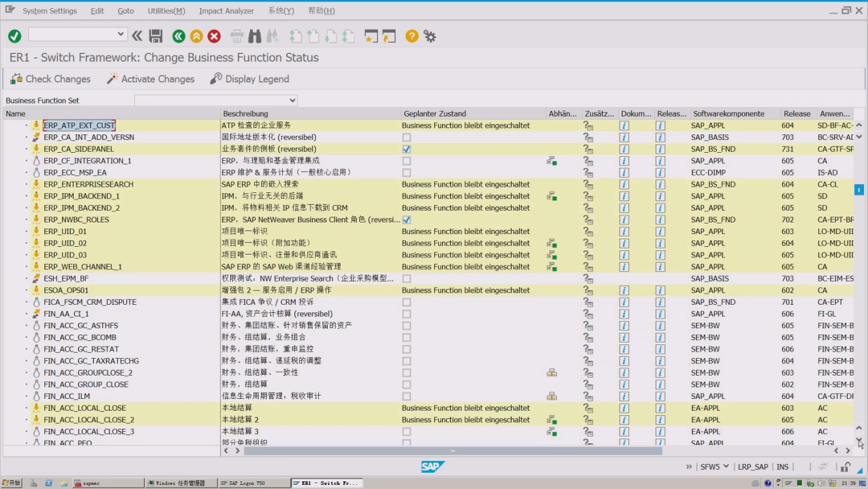Open additional info icon for ESH_EPM_BF
868x489 pixels.
588,278
